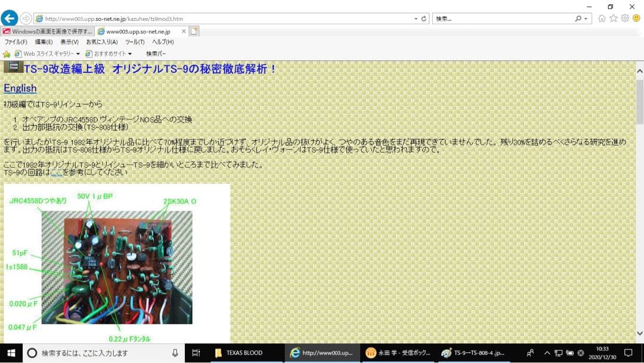Switch to the Windowsの画面を画像で保存 tab

pos(48,31)
